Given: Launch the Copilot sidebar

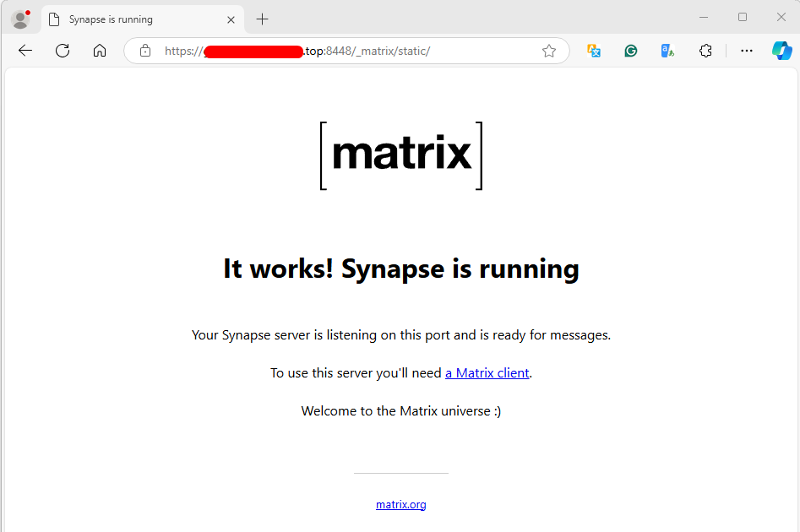Looking at the screenshot, I should tap(782, 51).
